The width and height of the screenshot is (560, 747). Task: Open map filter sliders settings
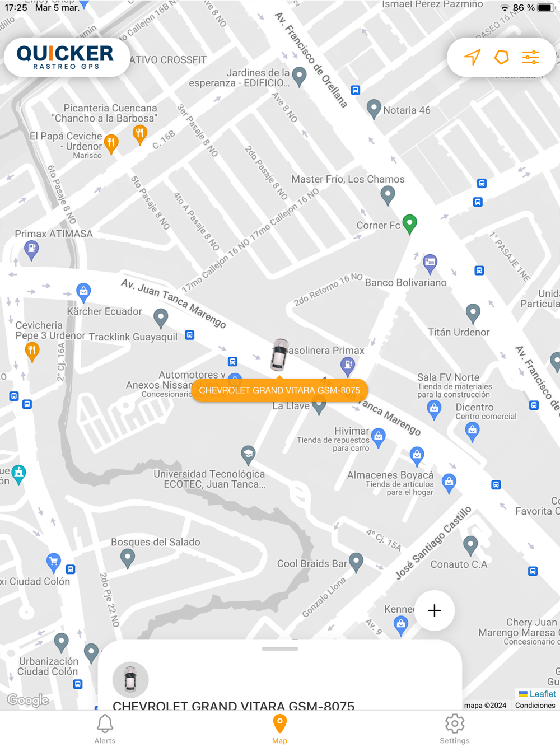pos(531,57)
